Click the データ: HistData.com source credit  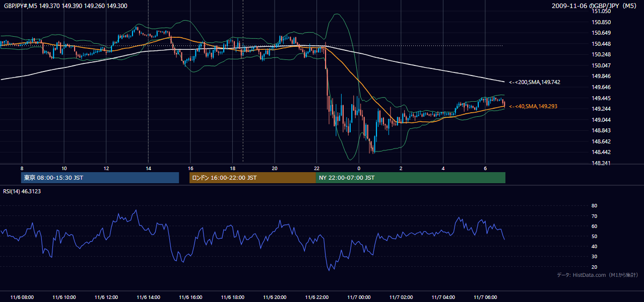[x=598, y=275]
